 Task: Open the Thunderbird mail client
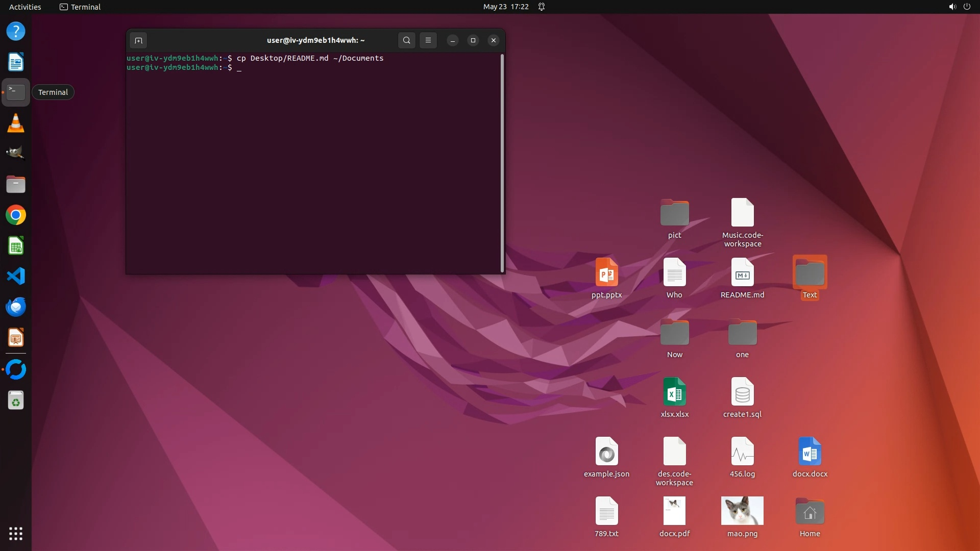click(x=16, y=307)
